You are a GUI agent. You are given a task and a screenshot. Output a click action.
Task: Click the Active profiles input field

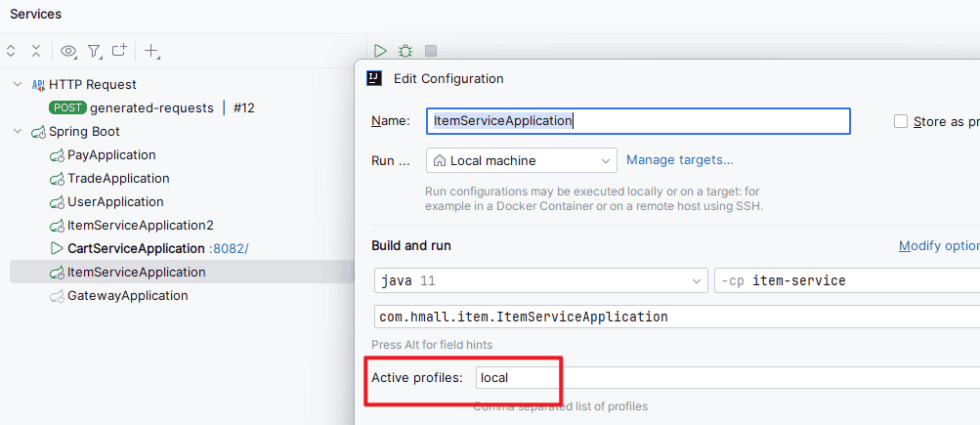pyautogui.click(x=723, y=377)
